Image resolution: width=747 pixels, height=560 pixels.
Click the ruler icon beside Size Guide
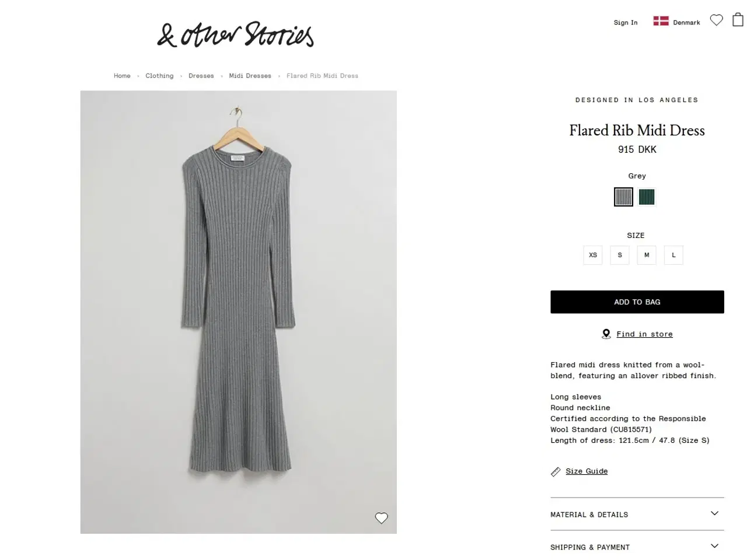point(556,471)
